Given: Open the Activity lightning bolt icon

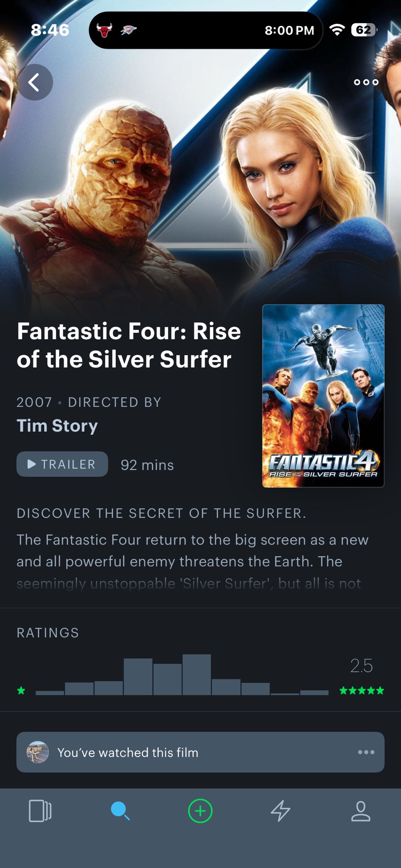Looking at the screenshot, I should click(280, 811).
